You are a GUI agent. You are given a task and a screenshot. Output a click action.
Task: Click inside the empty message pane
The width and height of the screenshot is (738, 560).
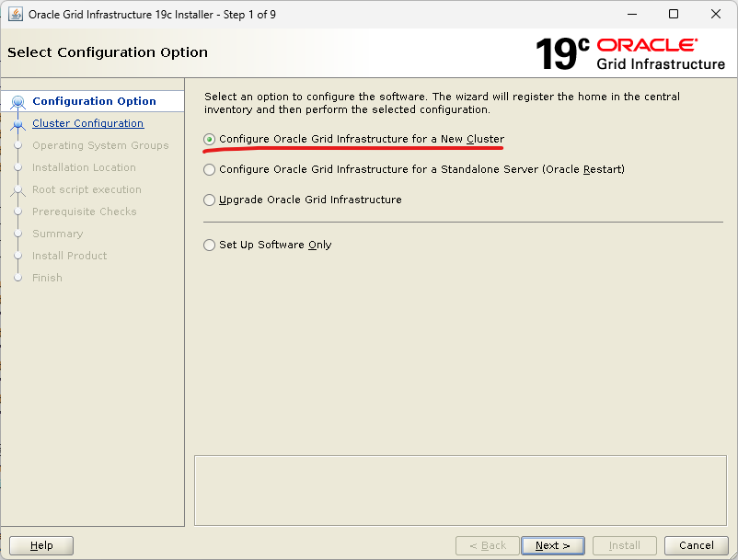[460, 490]
